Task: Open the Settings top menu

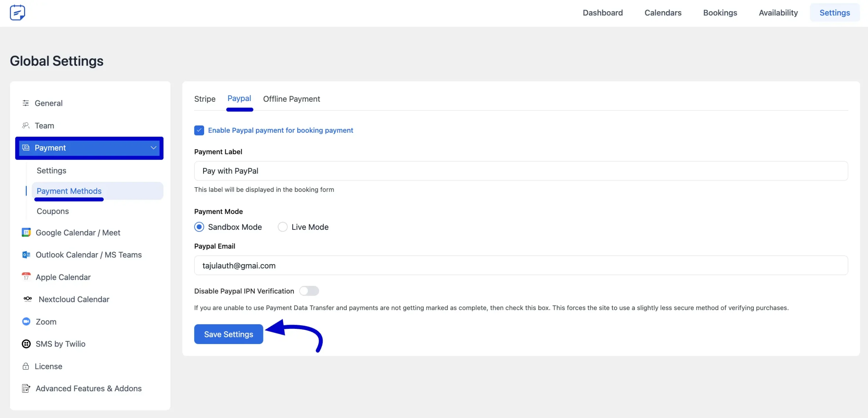Action: (x=834, y=13)
